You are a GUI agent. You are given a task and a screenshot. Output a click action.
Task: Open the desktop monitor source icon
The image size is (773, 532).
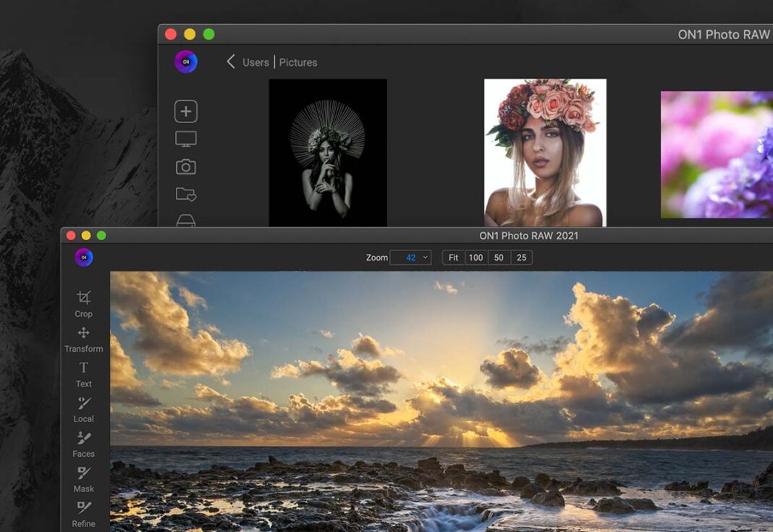pyautogui.click(x=186, y=139)
